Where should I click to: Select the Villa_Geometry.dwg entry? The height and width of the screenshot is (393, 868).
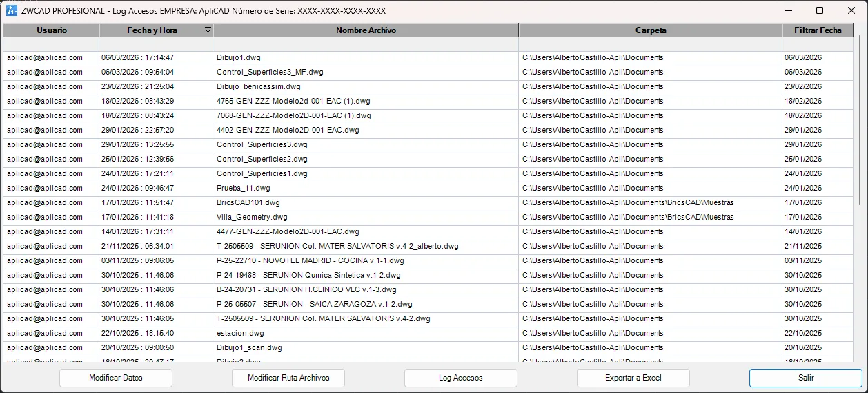click(x=252, y=217)
